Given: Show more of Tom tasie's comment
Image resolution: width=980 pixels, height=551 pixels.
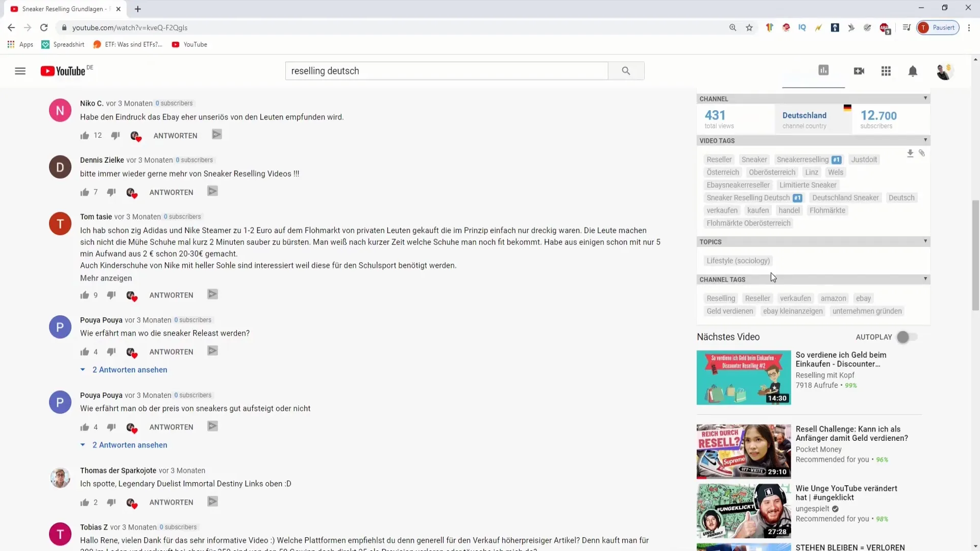Looking at the screenshot, I should tap(106, 278).
